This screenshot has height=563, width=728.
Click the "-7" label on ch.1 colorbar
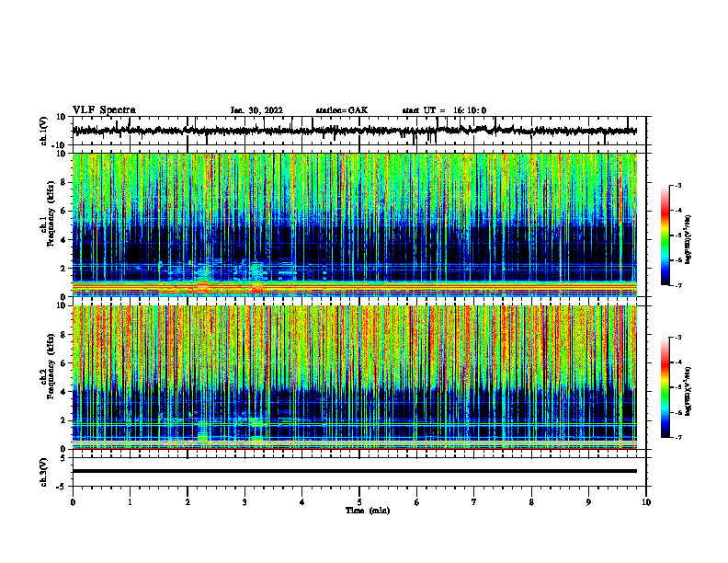[678, 285]
